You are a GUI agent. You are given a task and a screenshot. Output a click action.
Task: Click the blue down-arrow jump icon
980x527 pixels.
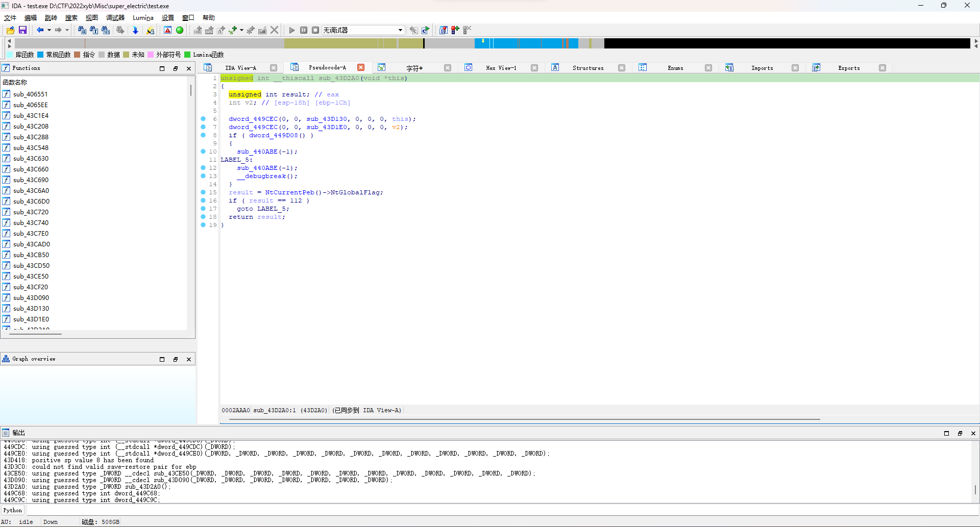(x=135, y=30)
